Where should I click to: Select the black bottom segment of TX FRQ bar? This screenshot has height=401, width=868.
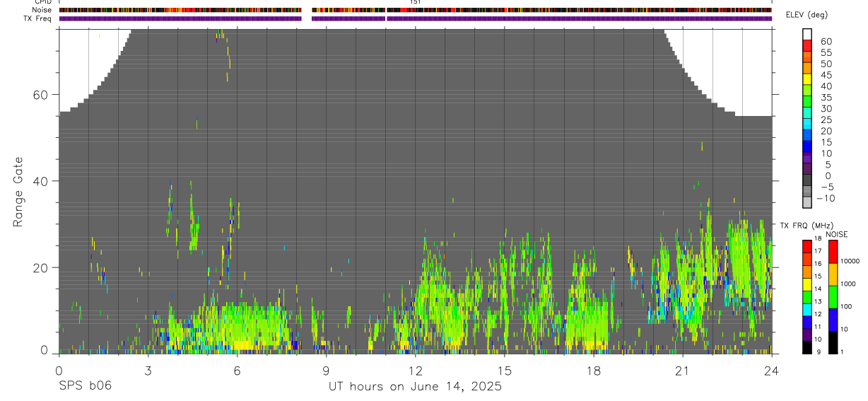[807, 347]
